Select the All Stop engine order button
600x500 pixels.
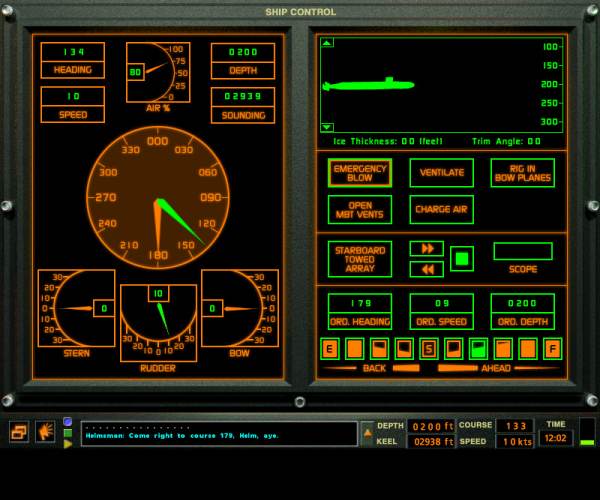click(429, 349)
